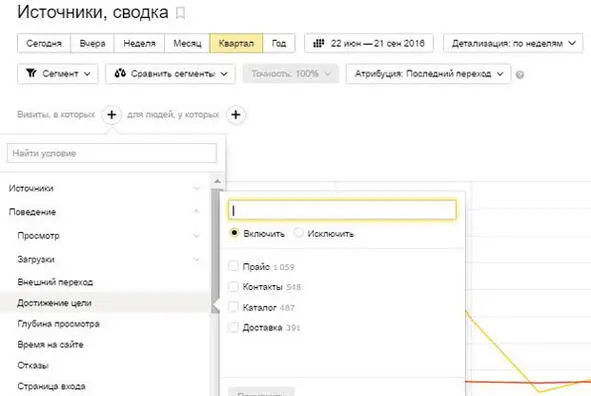Switch the period to Неделя

click(139, 43)
